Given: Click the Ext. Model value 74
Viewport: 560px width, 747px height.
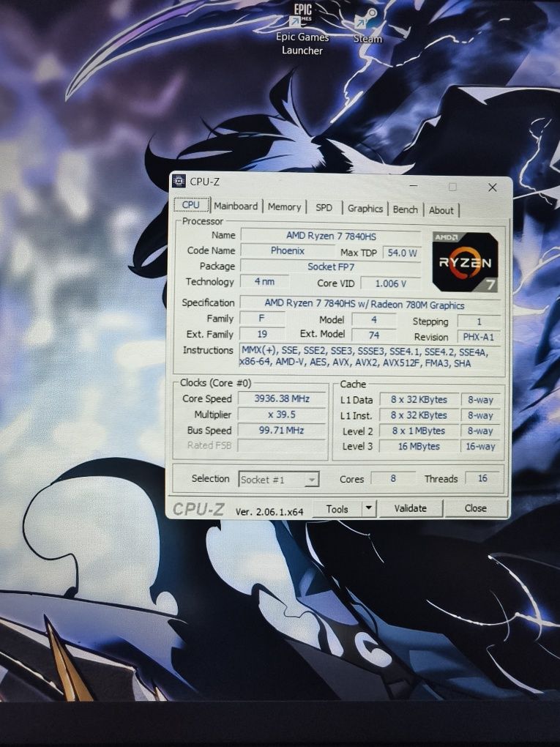Looking at the screenshot, I should pyautogui.click(x=374, y=335).
